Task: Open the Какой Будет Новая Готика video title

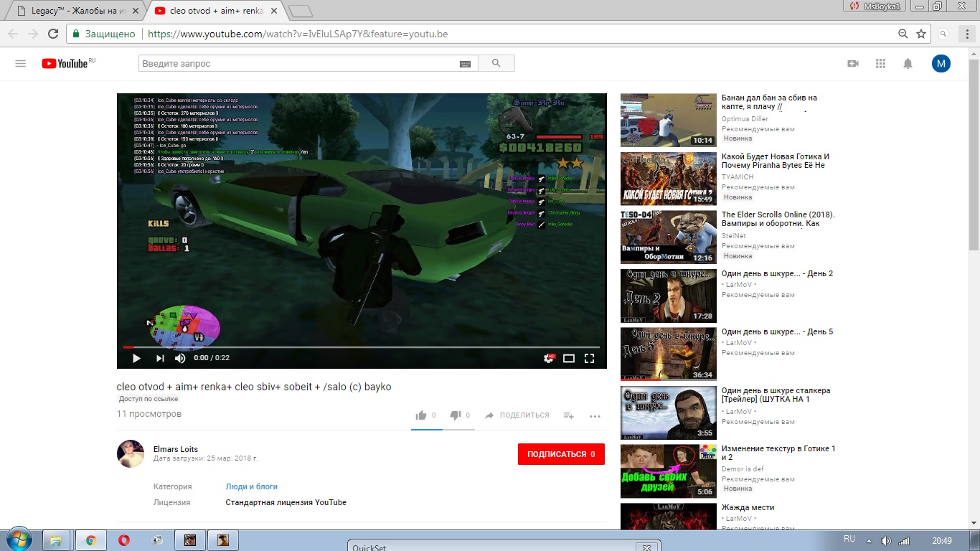Action: point(776,161)
